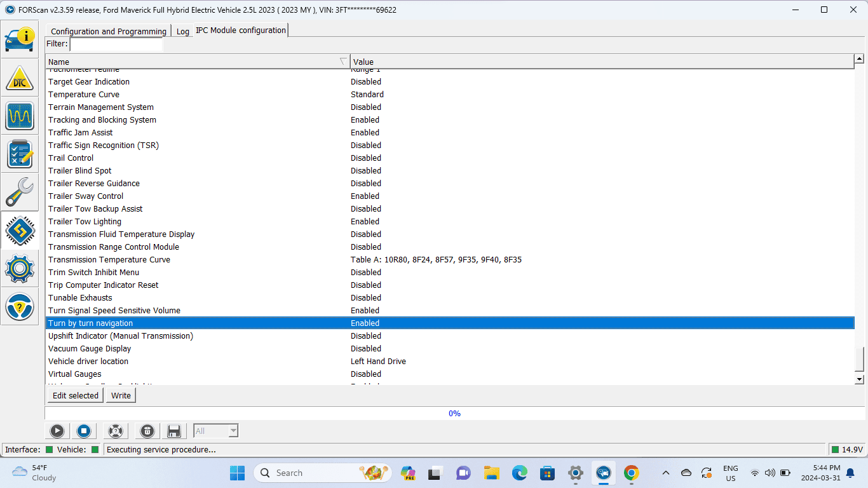
Task: Click the floppy disk save icon
Action: click(173, 431)
